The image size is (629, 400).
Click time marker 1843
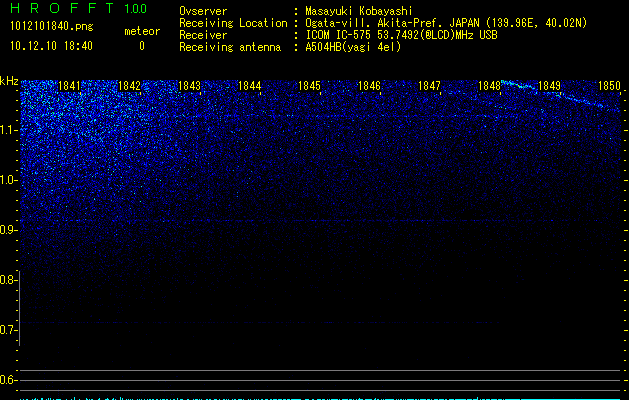tap(189, 86)
